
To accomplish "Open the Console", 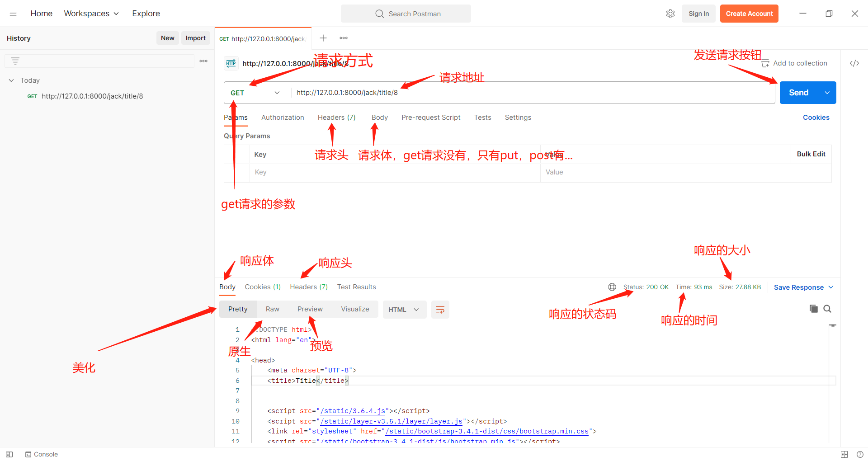I will (x=42, y=454).
